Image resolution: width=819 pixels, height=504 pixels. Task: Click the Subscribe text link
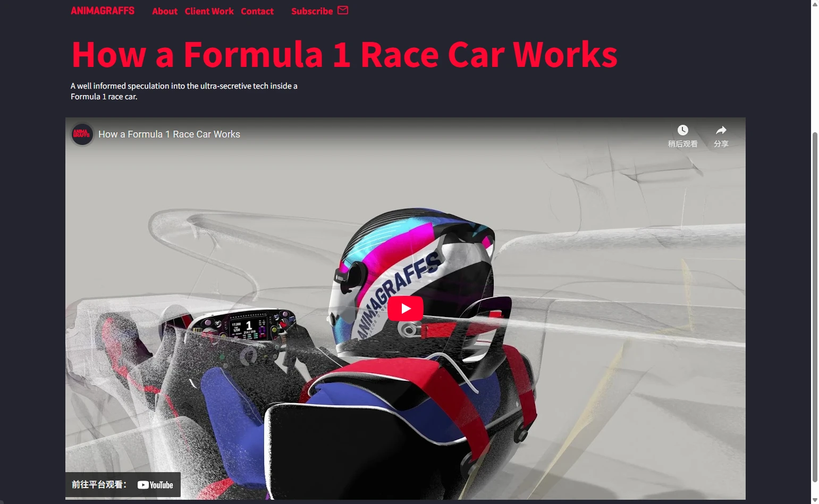[x=312, y=11]
